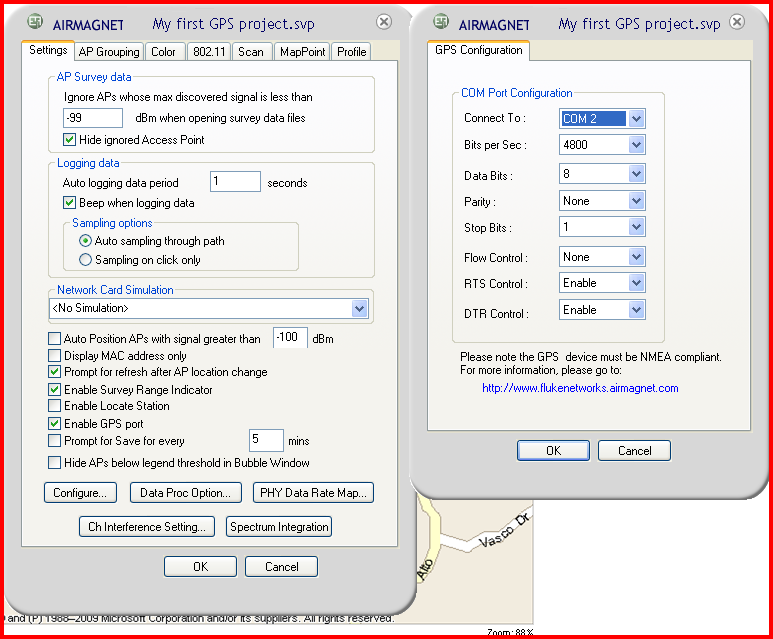Screen dimensions: 773x639
Task: Open the Connect To COM port dropdown
Action: pos(636,118)
